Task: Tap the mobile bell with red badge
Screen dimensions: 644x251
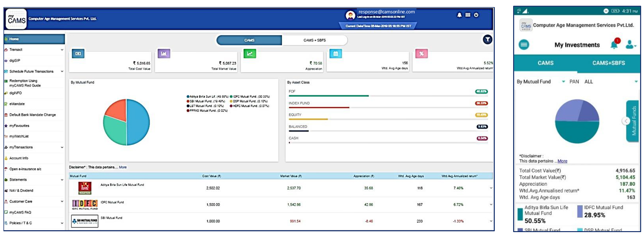Action: click(x=614, y=44)
